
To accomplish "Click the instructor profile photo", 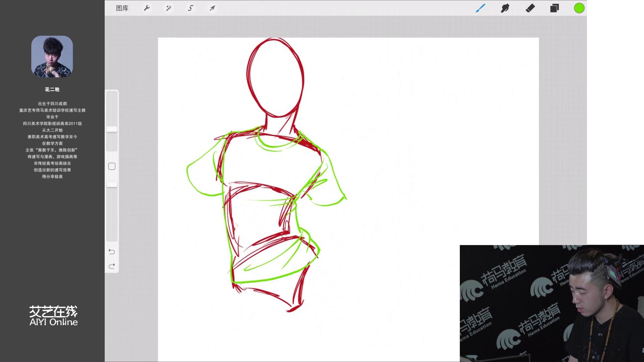I will (52, 57).
